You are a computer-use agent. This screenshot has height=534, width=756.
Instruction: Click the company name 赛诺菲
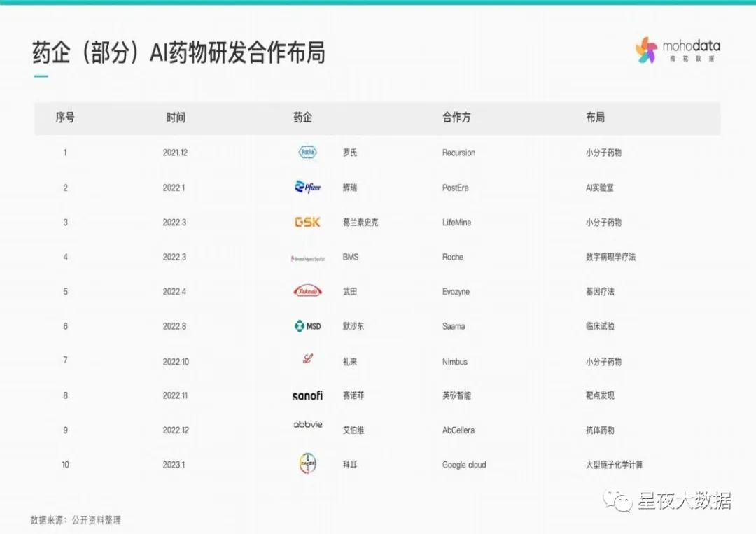(353, 395)
